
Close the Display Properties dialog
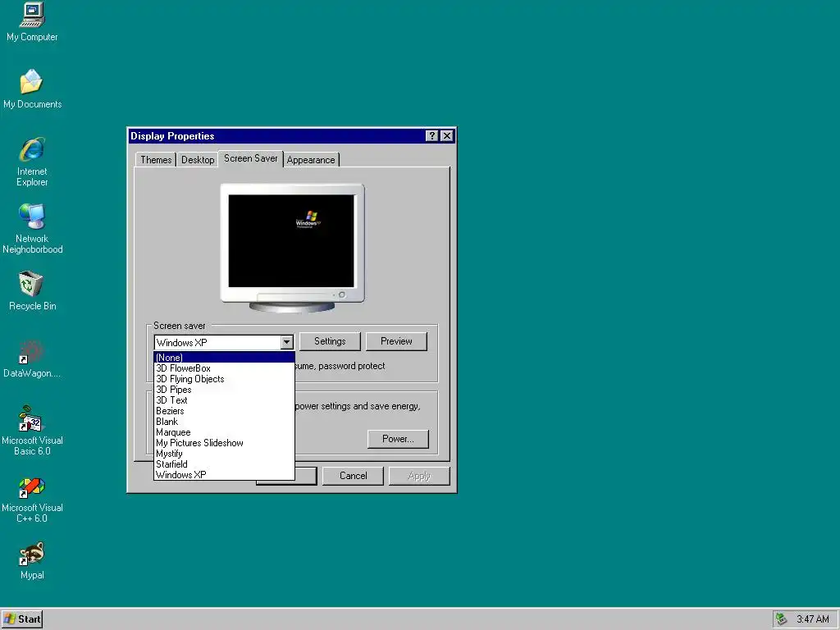pos(447,136)
